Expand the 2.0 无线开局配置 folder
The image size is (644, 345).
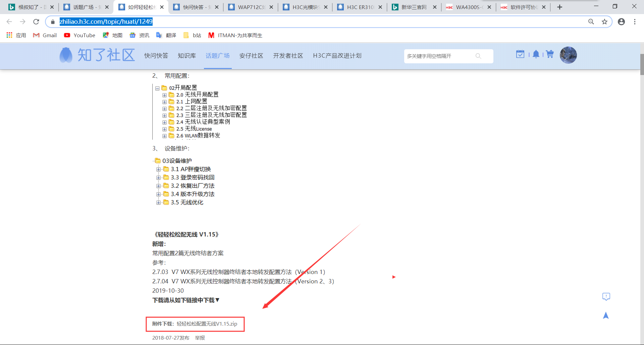coord(164,95)
